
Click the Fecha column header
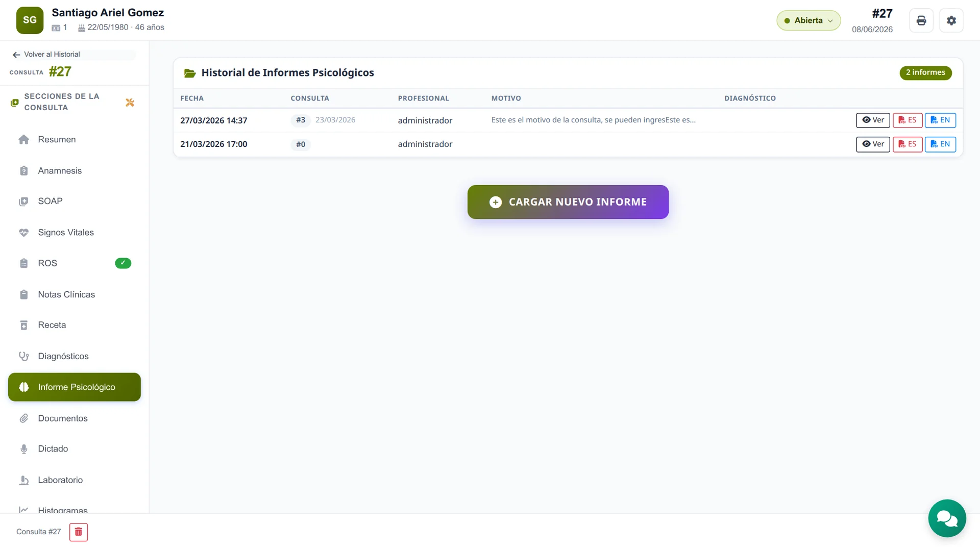click(x=192, y=98)
